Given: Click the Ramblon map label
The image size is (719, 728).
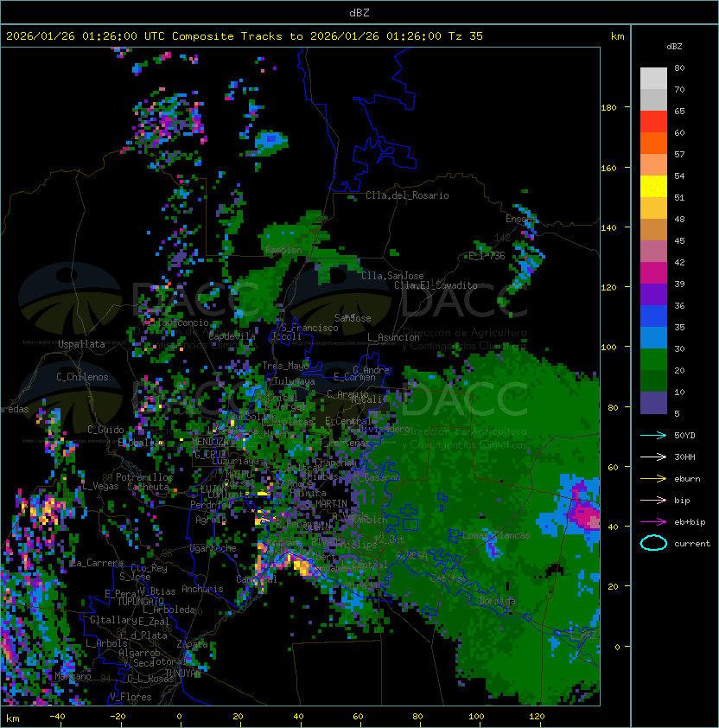Looking at the screenshot, I should (283, 250).
